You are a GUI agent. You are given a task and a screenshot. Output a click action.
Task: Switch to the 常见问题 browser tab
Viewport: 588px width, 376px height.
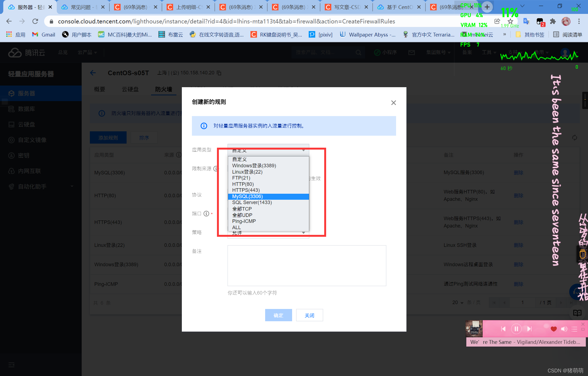click(81, 7)
